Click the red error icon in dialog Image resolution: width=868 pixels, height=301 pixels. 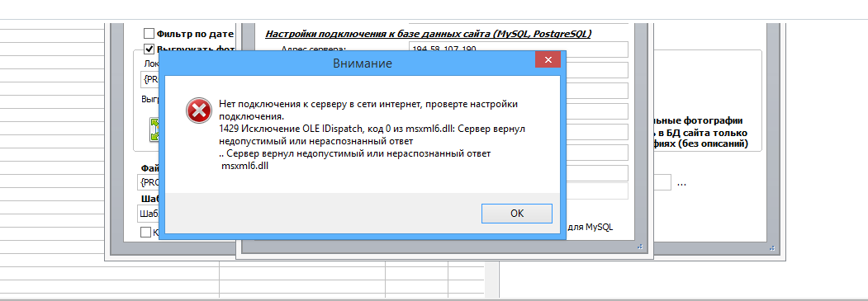click(198, 111)
